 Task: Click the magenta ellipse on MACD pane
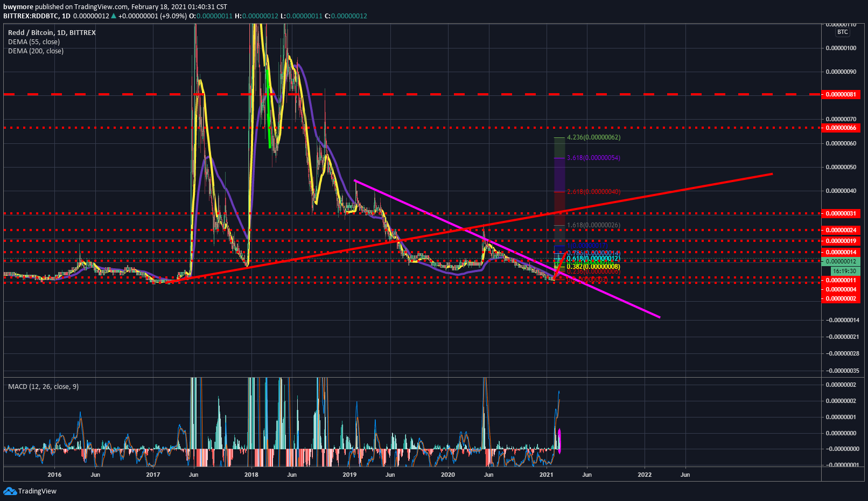pos(559,441)
